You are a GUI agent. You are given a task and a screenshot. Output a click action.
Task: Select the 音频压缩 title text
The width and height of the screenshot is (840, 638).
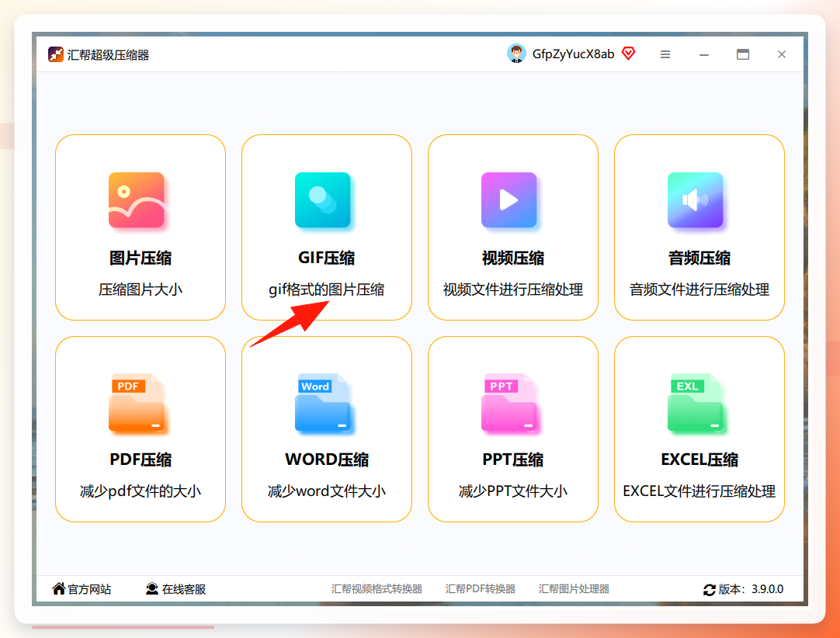coord(699,258)
